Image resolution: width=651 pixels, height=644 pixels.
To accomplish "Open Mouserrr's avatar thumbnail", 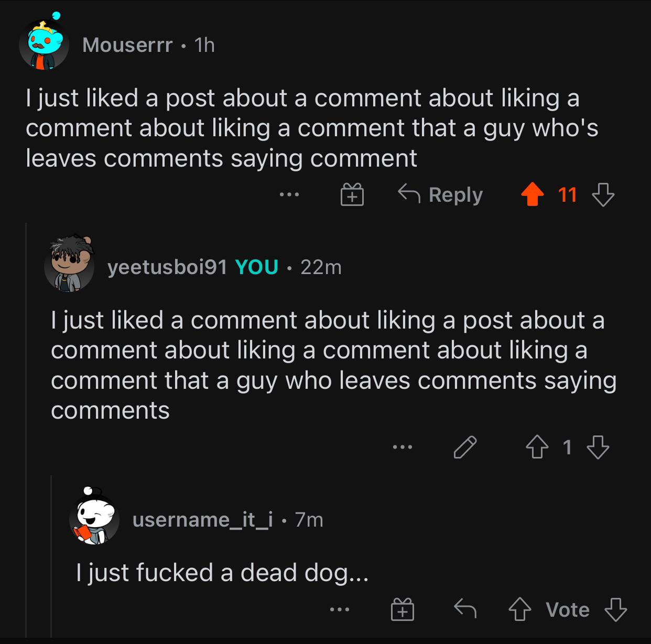I will pos(45,45).
